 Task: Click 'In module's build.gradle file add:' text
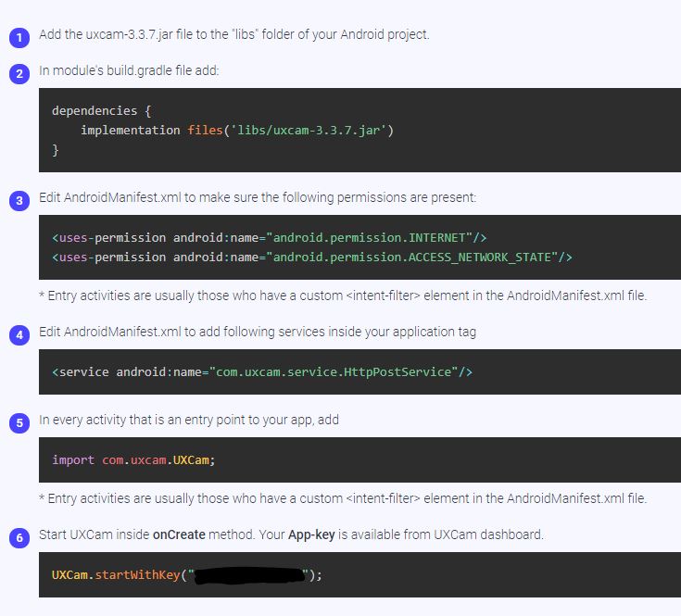pos(129,70)
